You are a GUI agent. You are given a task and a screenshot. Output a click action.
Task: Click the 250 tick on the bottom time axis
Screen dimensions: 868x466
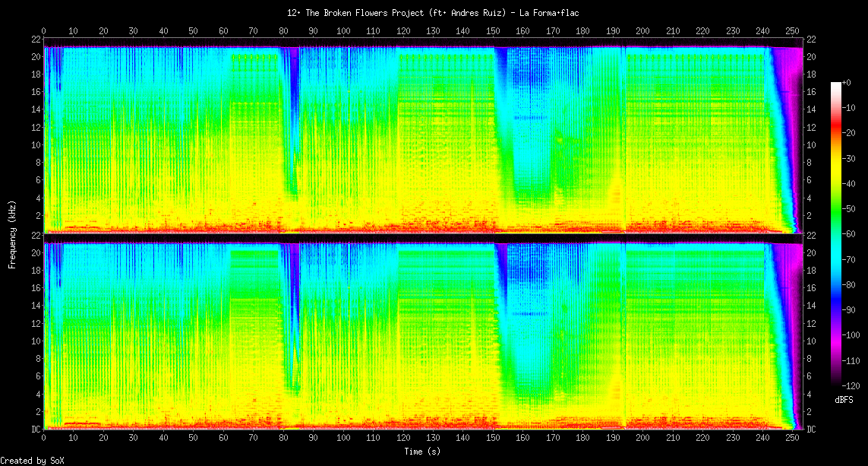click(x=792, y=438)
